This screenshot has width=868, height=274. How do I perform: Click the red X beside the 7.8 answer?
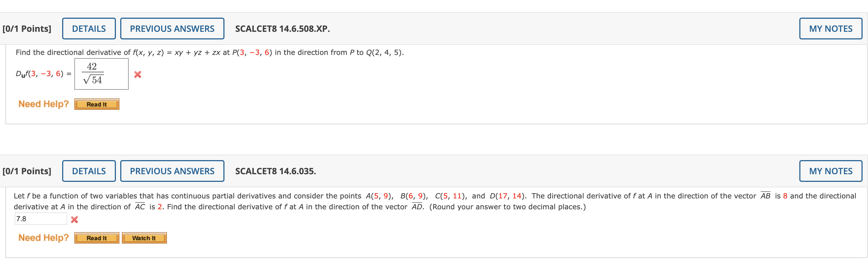pos(75,219)
